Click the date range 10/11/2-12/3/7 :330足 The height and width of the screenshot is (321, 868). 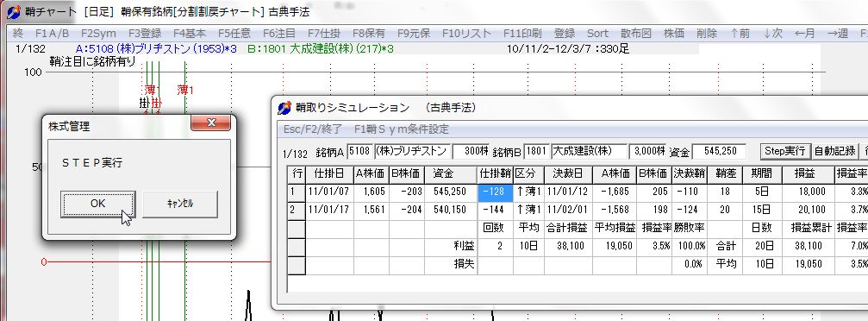(x=568, y=49)
